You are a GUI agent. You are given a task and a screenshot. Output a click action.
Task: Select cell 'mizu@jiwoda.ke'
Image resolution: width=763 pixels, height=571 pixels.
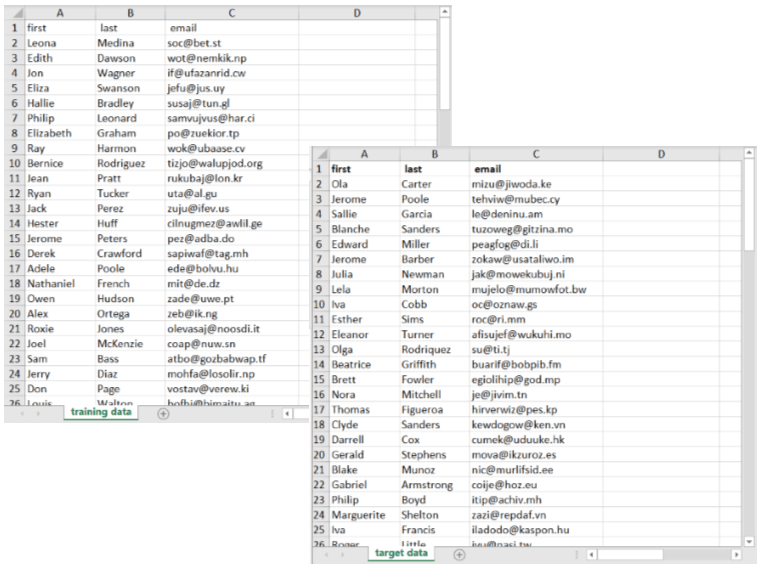(536, 184)
